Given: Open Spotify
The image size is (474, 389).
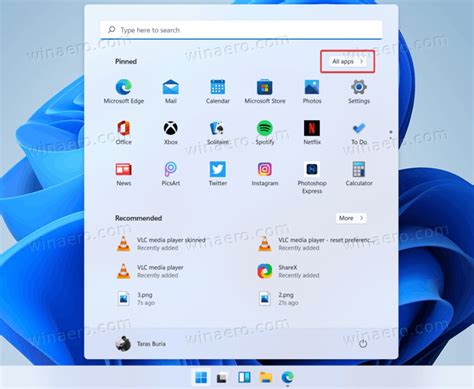Looking at the screenshot, I should [265, 132].
